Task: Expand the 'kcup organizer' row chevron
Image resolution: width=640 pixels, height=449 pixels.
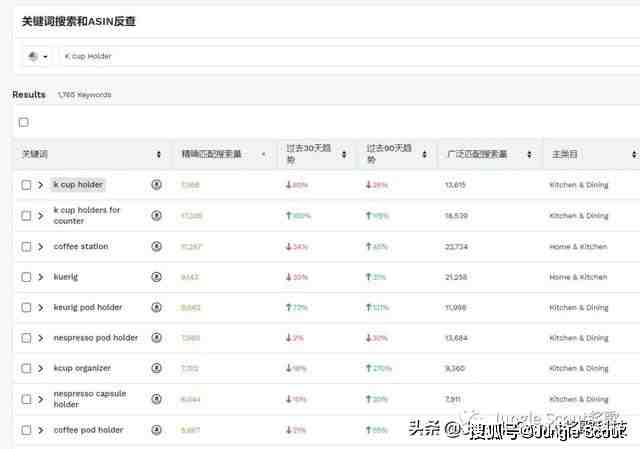Action: (40, 368)
